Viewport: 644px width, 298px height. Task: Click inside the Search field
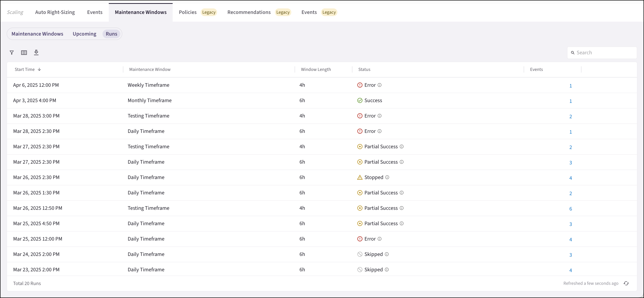tap(600, 53)
